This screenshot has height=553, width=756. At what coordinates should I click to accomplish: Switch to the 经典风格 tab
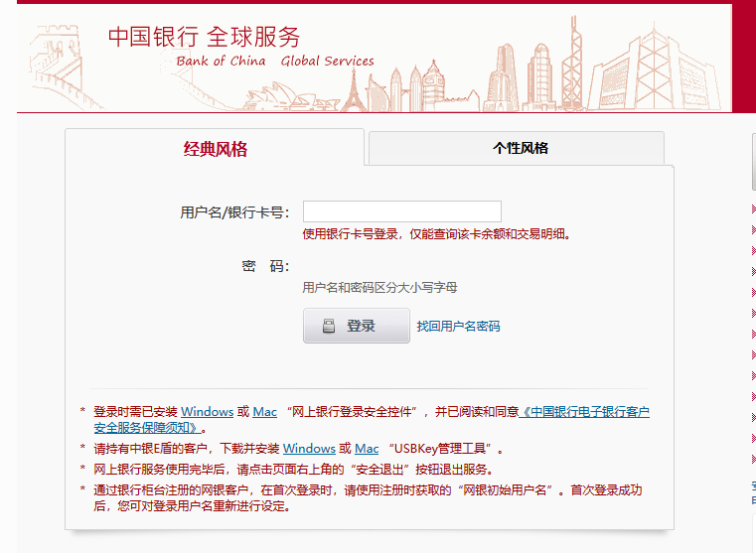215,149
